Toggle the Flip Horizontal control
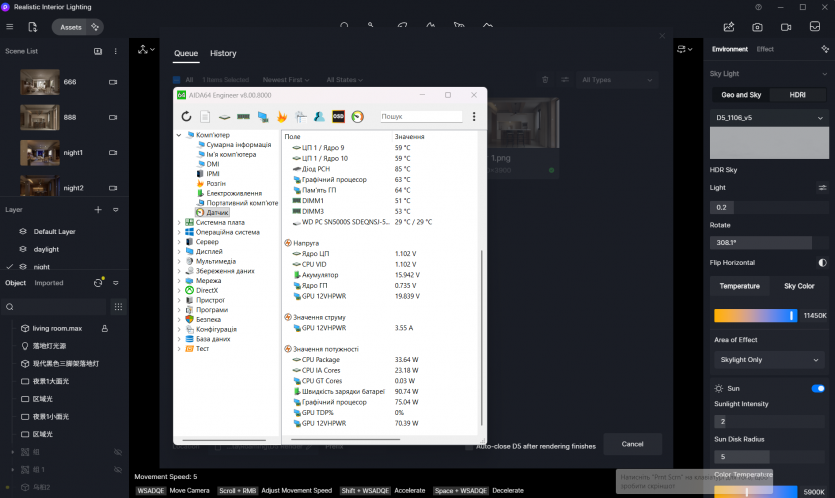This screenshot has width=835, height=498. coord(822,263)
